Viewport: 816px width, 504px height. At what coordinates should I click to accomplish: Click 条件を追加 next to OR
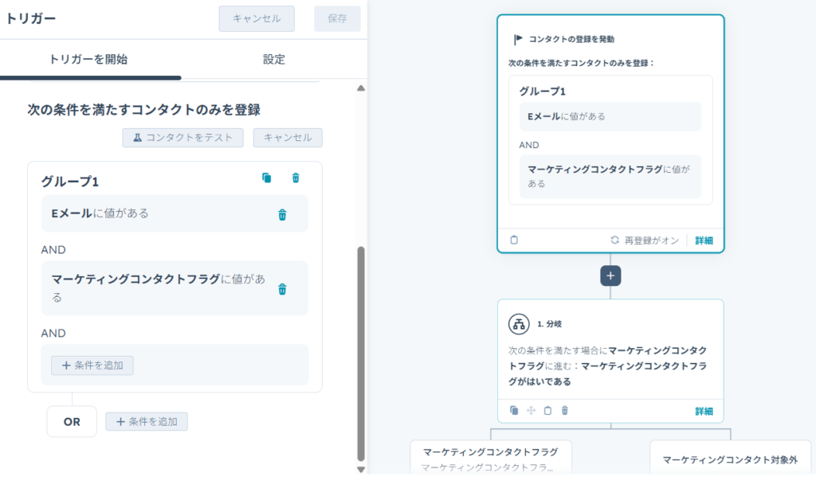pos(147,421)
